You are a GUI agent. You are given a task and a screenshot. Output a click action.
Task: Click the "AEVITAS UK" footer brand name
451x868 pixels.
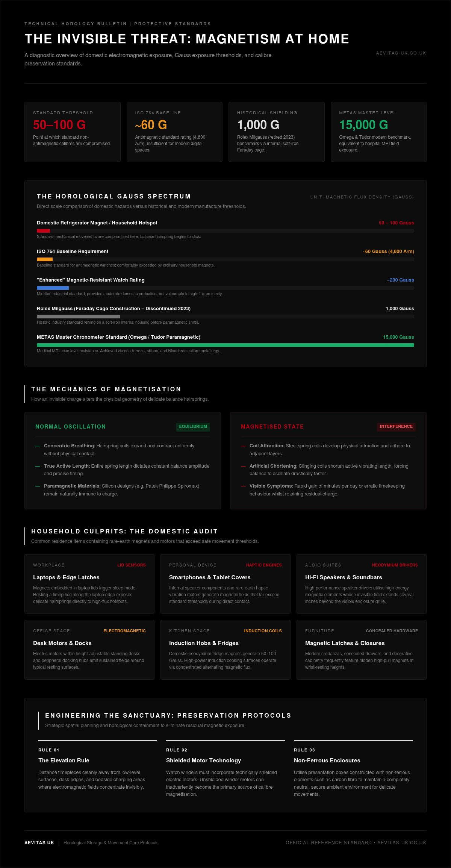[x=39, y=843]
